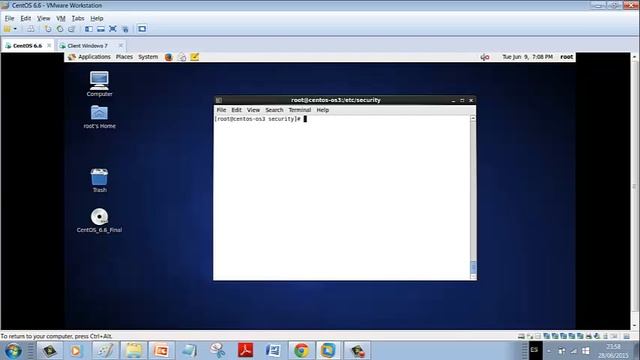Select the Trash desktop icon
This screenshot has height=360, width=640.
pos(99,180)
